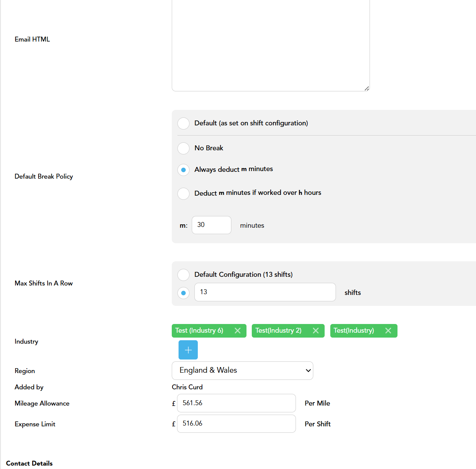The height and width of the screenshot is (469, 476).
Task: Choose Always deduct m minutes option
Action: [x=183, y=170]
